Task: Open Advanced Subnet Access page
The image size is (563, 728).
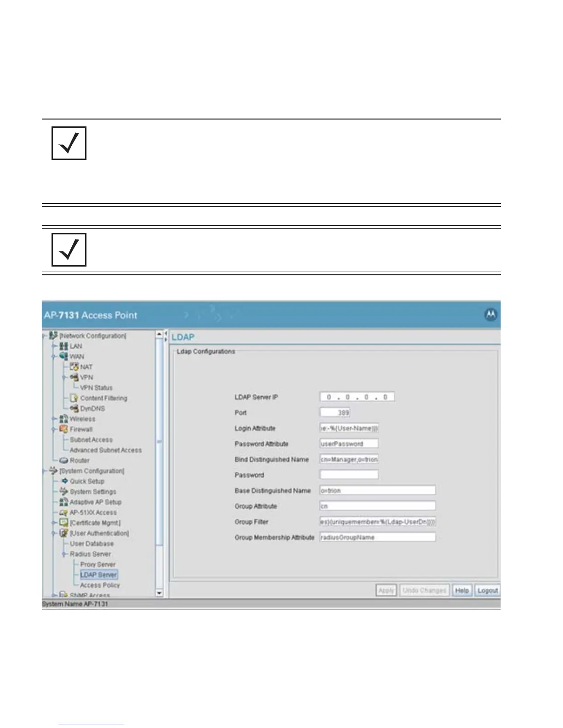Action: 106,450
